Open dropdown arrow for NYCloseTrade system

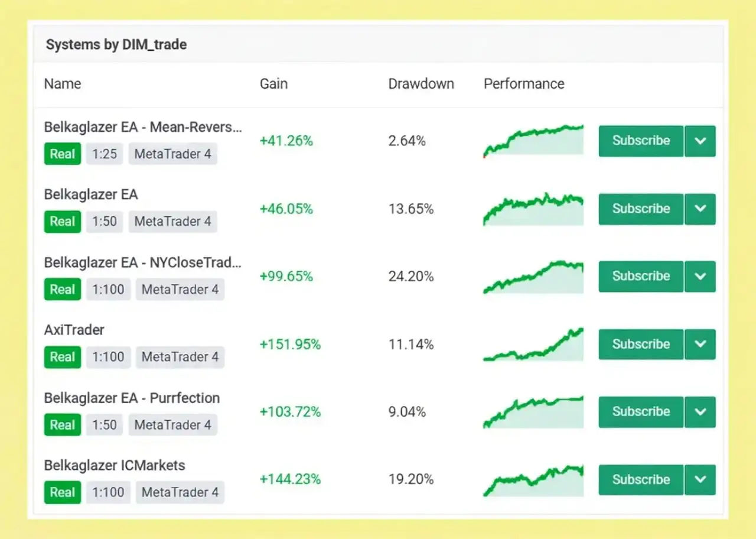tap(700, 277)
